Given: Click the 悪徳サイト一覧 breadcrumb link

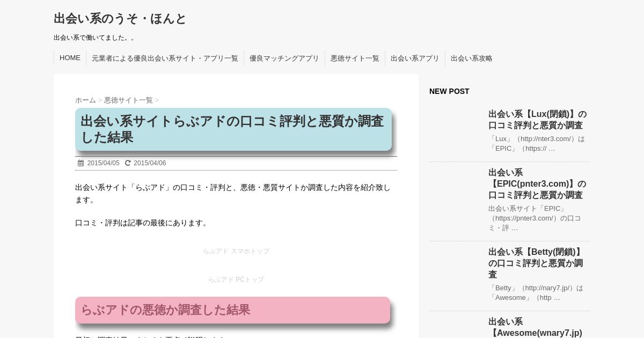Looking at the screenshot, I should coord(128,100).
